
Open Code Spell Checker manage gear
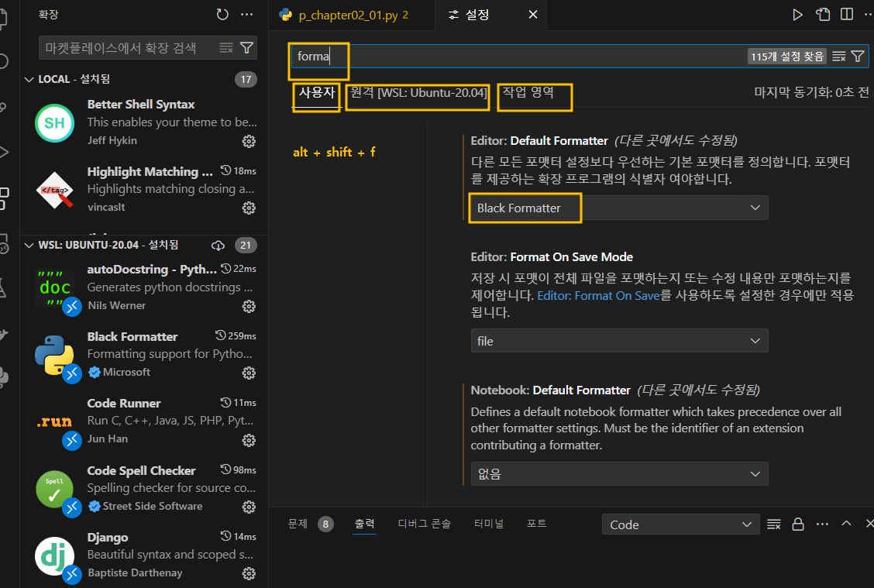tap(249, 507)
